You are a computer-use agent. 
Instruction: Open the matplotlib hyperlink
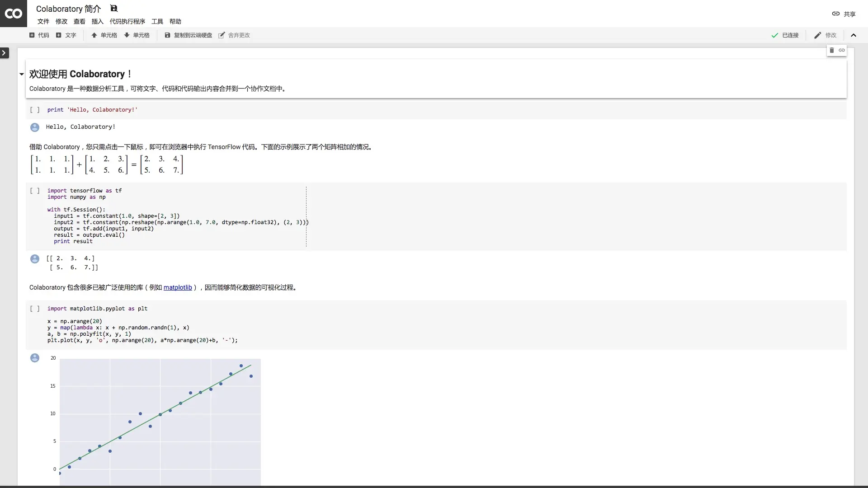tap(177, 287)
